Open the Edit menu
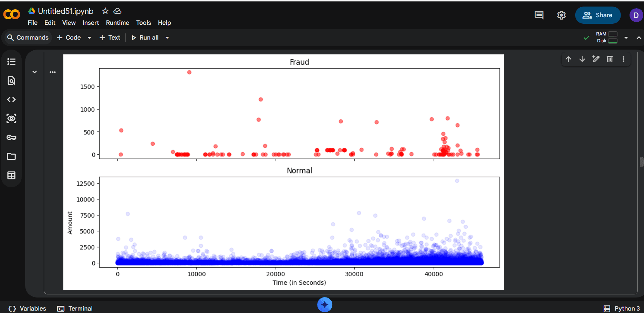 (x=50, y=23)
